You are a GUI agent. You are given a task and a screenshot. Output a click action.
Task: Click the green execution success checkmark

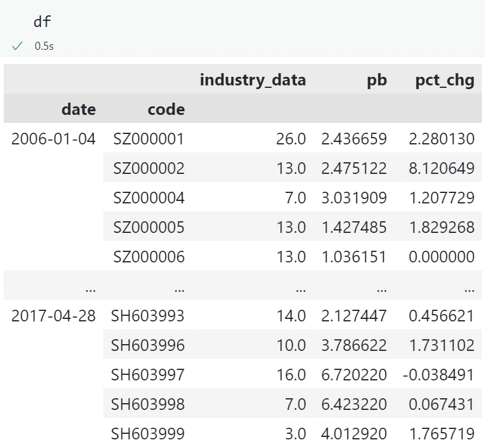[17, 46]
